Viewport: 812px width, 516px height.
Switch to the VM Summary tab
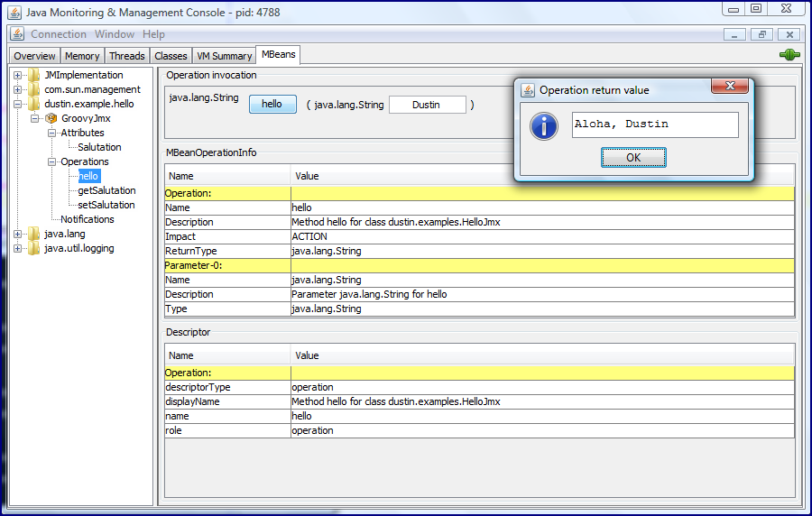[225, 56]
